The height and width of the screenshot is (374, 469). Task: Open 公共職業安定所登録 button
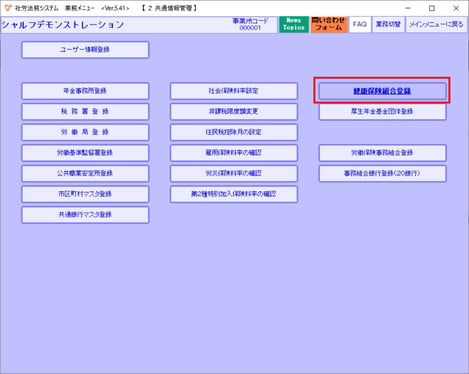[85, 173]
